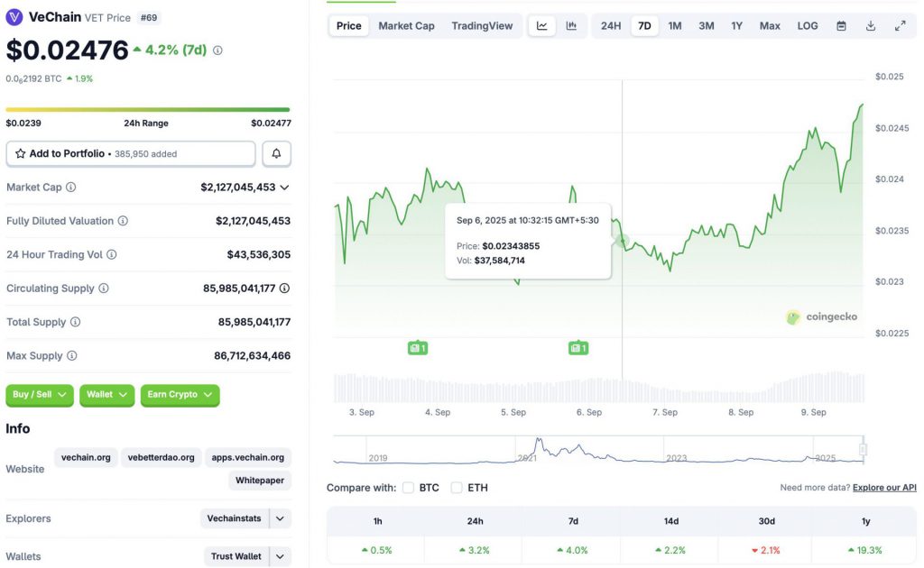Click the 1y performance value 19.3%
The image size is (924, 568).
tap(865, 550)
